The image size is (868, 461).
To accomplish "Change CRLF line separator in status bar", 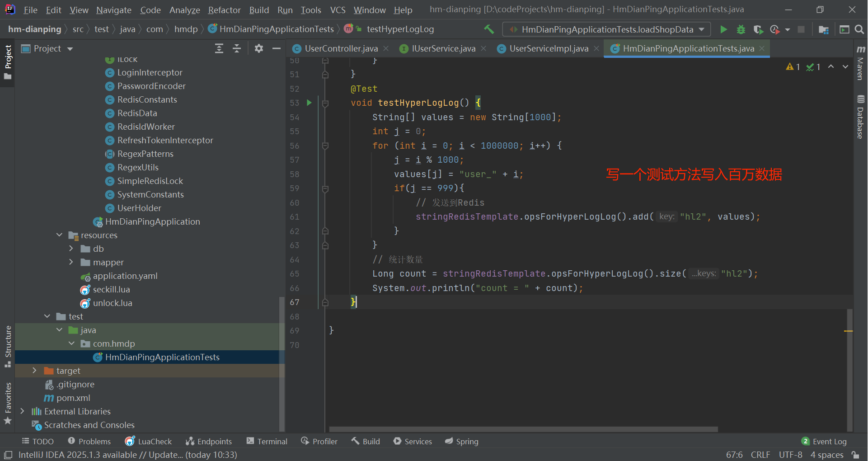I will coord(760,455).
